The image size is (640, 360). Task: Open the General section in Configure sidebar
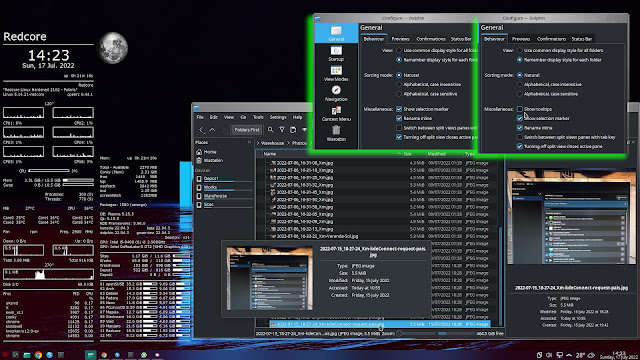click(336, 33)
